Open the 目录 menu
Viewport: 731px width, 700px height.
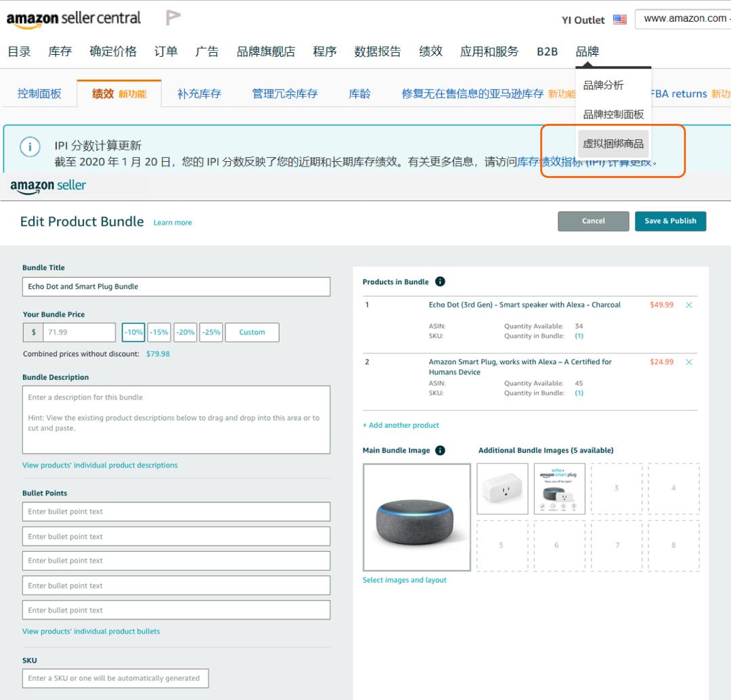19,51
